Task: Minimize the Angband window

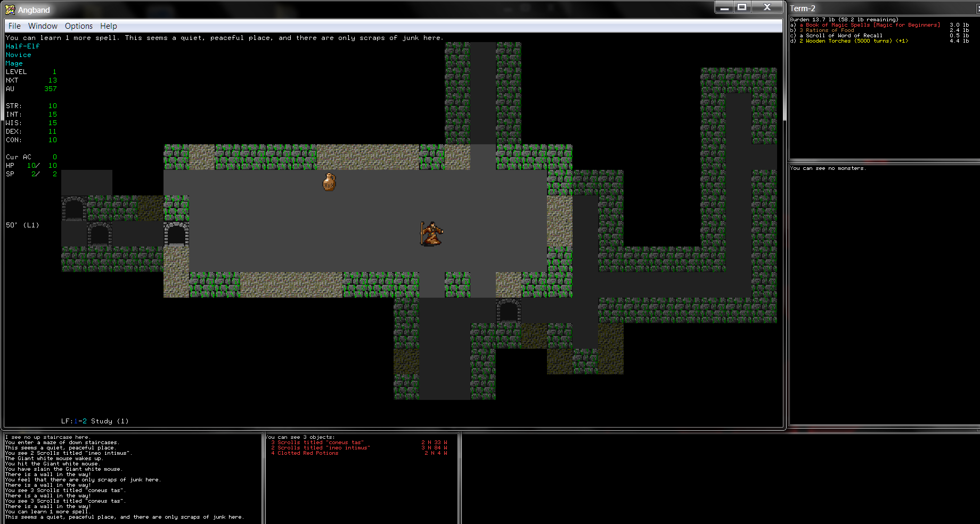Action: click(x=724, y=7)
